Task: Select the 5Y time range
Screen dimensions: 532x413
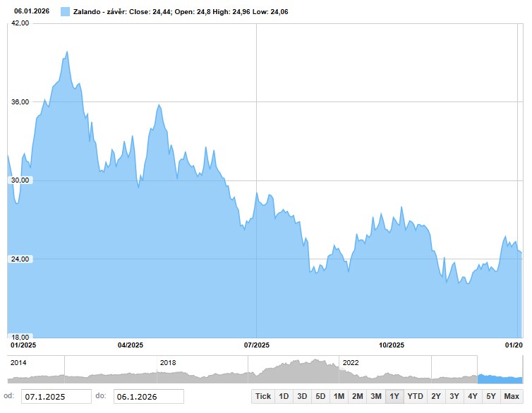Action: tap(491, 396)
